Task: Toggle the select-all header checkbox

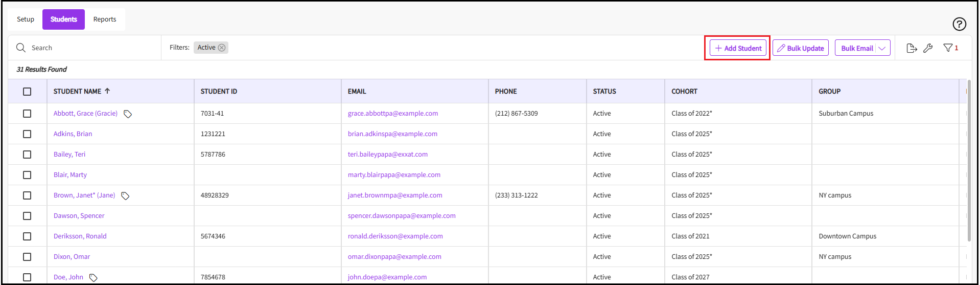Action: [27, 92]
